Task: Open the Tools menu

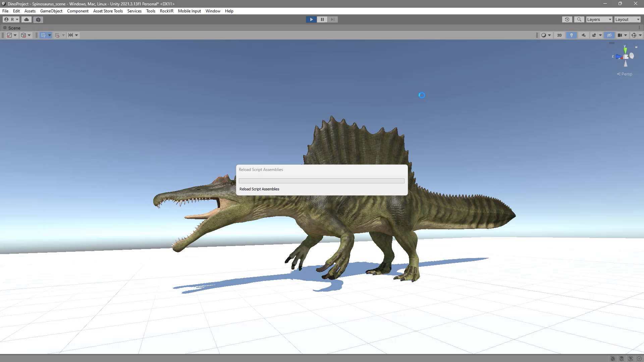Action: pos(151,11)
